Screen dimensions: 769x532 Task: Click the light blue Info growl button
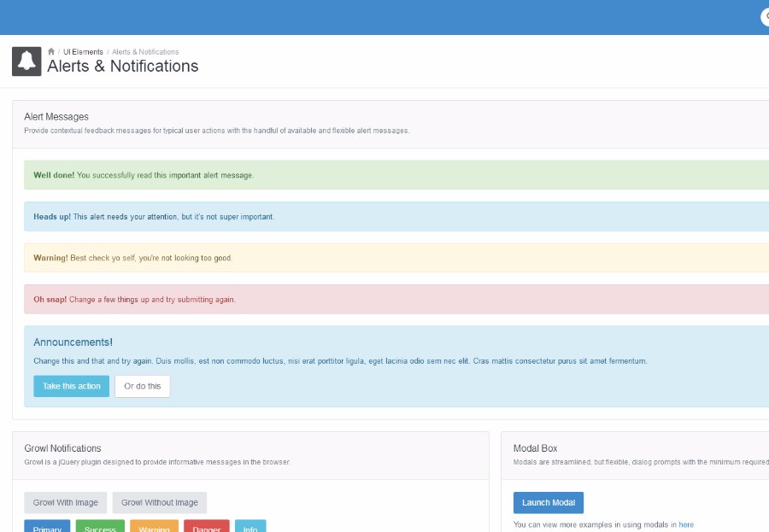click(250, 527)
